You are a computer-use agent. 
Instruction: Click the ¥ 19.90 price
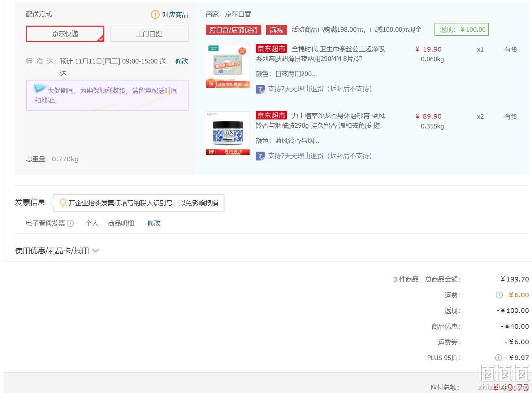pos(428,49)
